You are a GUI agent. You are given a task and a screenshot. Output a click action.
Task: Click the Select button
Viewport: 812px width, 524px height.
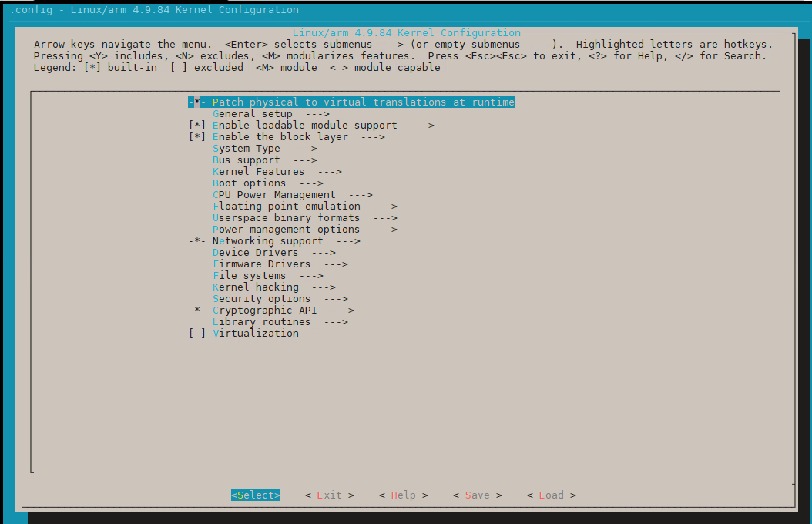click(256, 495)
